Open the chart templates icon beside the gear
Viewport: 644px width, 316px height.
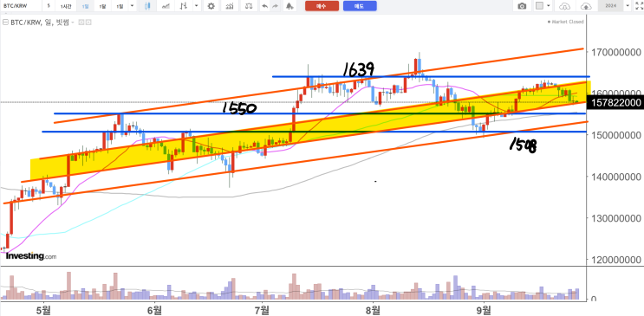pos(231,6)
